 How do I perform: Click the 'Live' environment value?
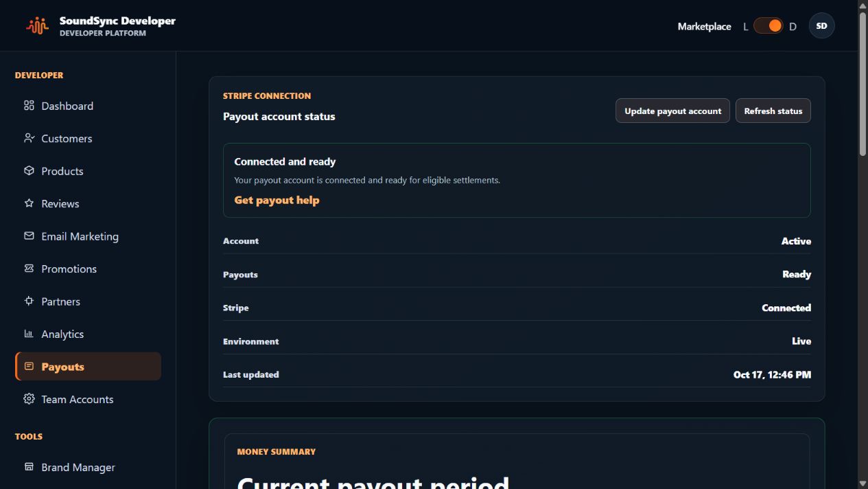801,341
